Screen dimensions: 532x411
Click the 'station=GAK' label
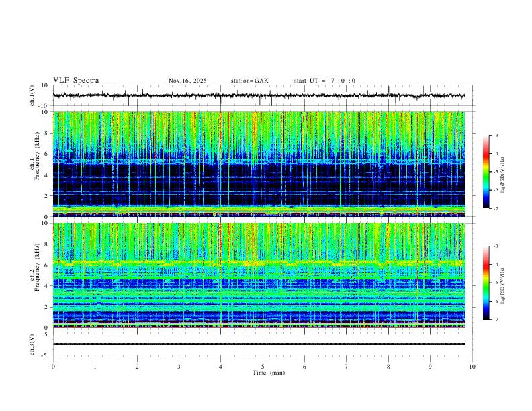click(249, 81)
